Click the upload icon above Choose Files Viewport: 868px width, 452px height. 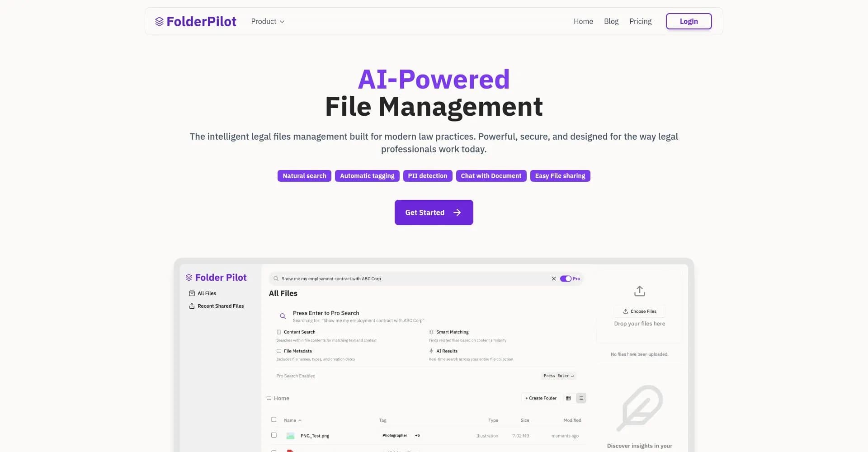639,291
